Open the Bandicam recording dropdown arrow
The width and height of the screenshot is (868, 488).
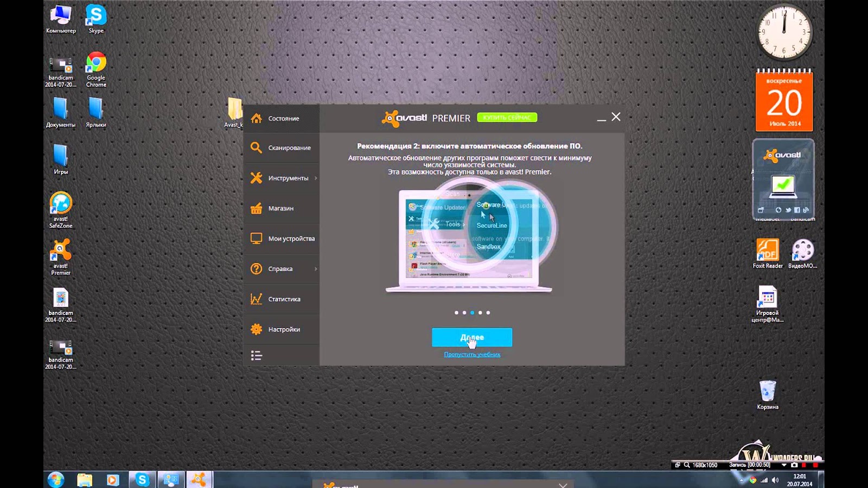pos(784,465)
